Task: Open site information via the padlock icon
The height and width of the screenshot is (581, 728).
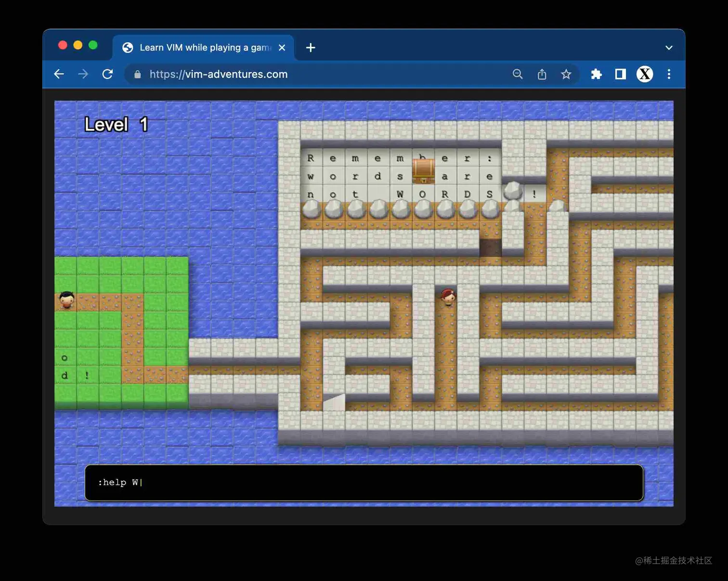Action: [x=137, y=74]
